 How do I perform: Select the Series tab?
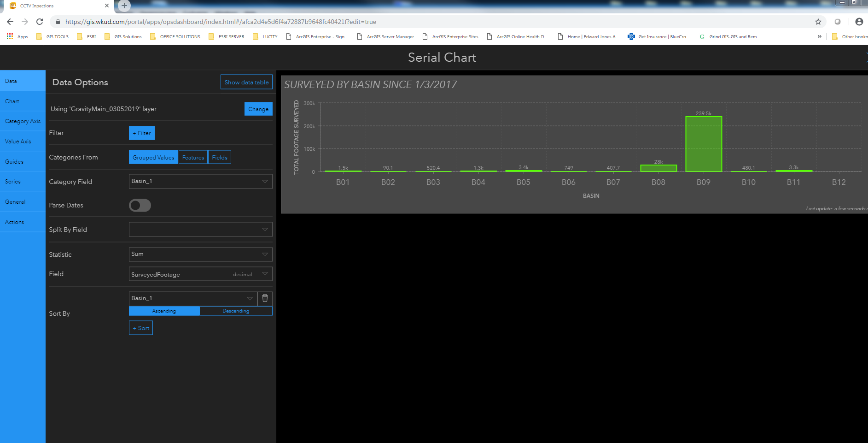23,182
